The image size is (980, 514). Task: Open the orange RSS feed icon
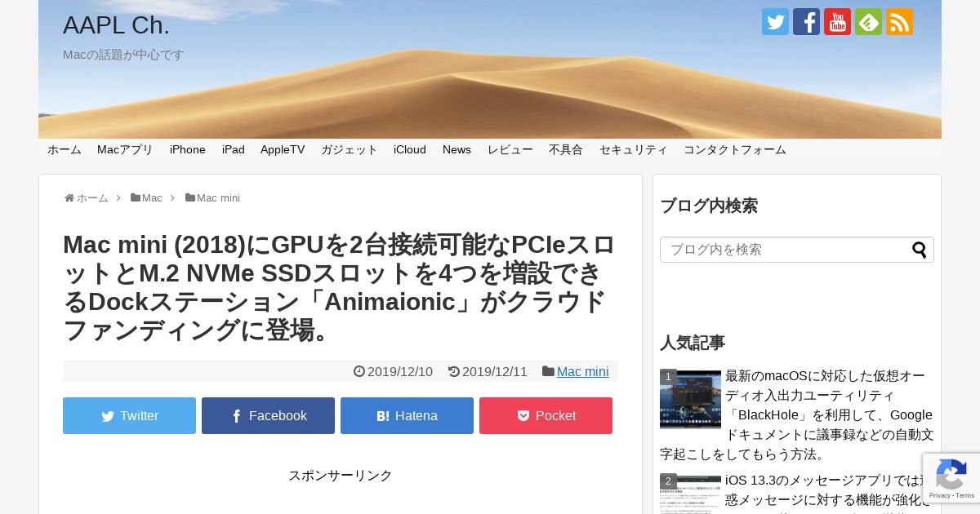pyautogui.click(x=899, y=22)
